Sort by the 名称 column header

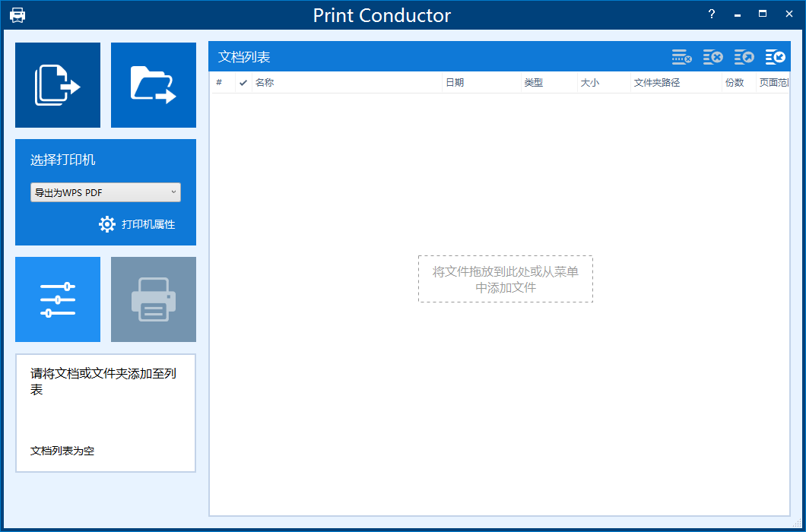[347, 83]
